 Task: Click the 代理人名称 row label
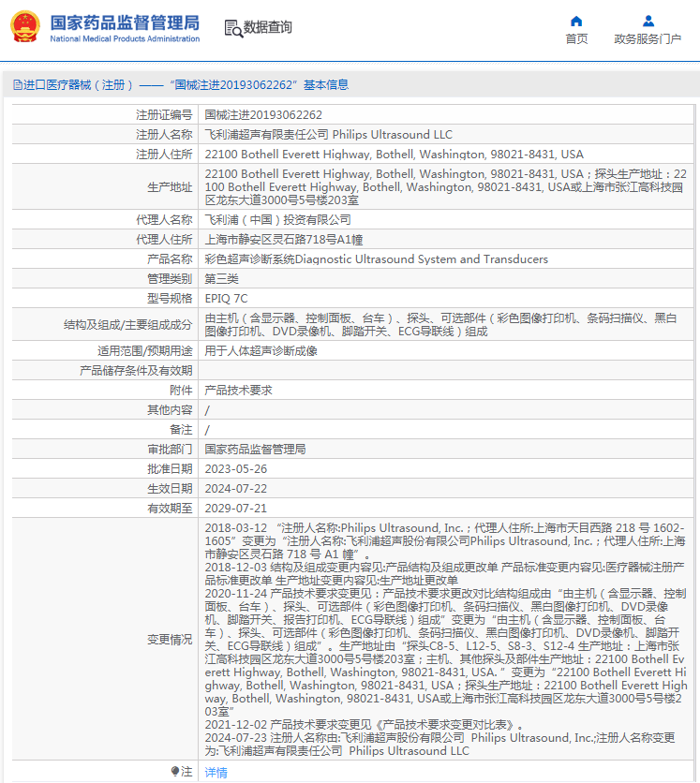[x=164, y=220]
